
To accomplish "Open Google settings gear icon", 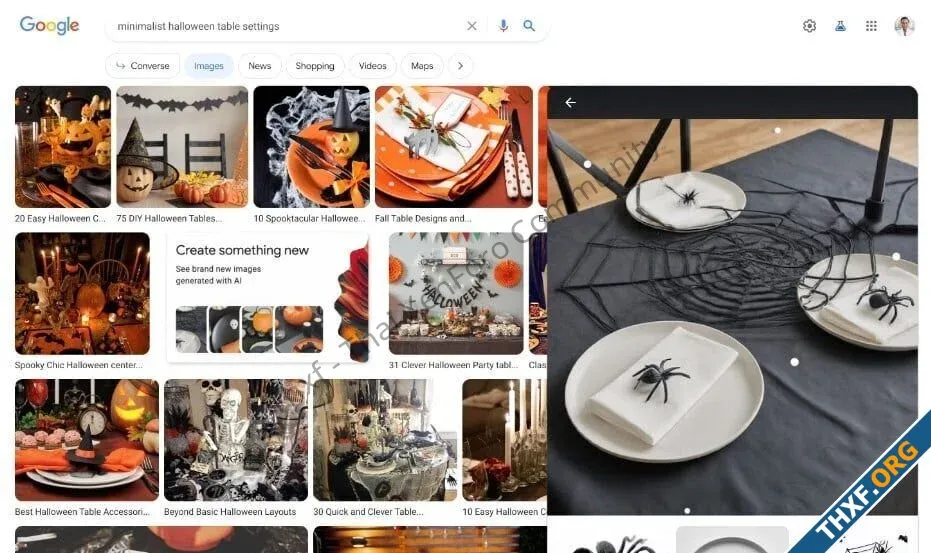I will tap(809, 26).
